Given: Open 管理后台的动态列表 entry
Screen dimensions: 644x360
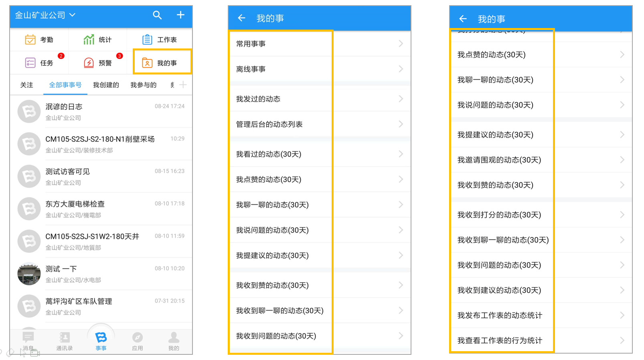Looking at the screenshot, I should pos(320,124).
